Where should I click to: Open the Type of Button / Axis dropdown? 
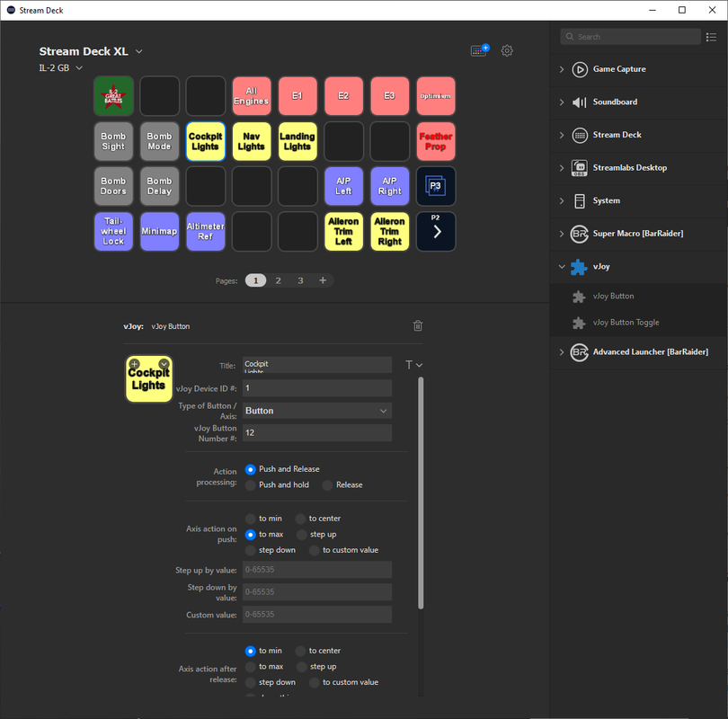[317, 411]
